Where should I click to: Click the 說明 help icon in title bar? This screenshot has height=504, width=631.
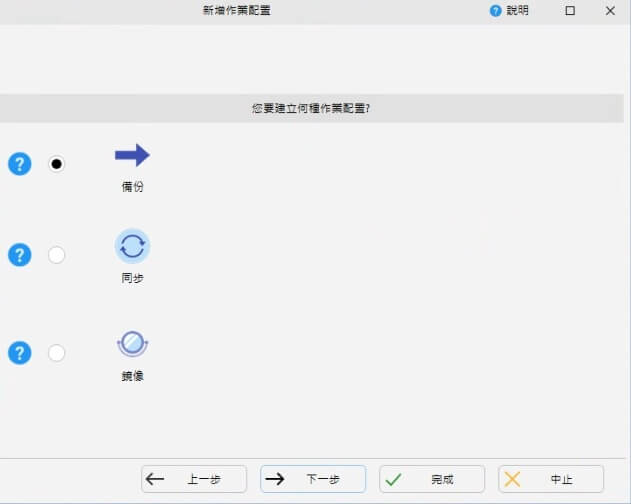[x=495, y=11]
